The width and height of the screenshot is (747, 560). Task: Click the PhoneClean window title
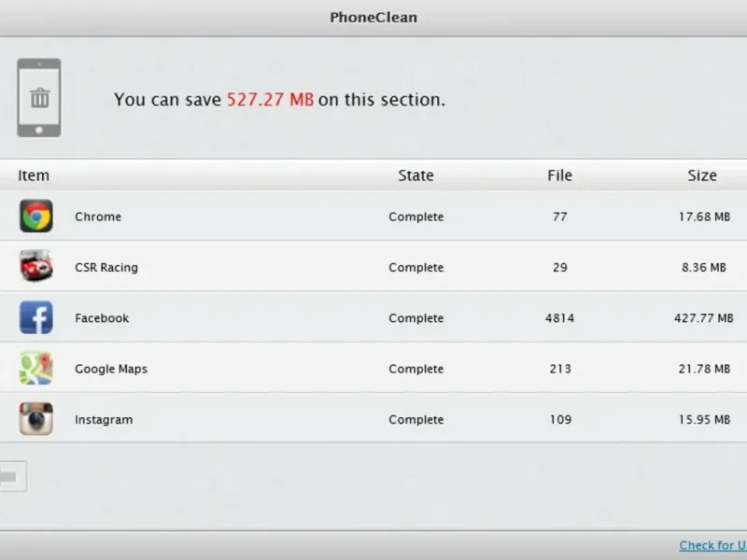(373, 17)
